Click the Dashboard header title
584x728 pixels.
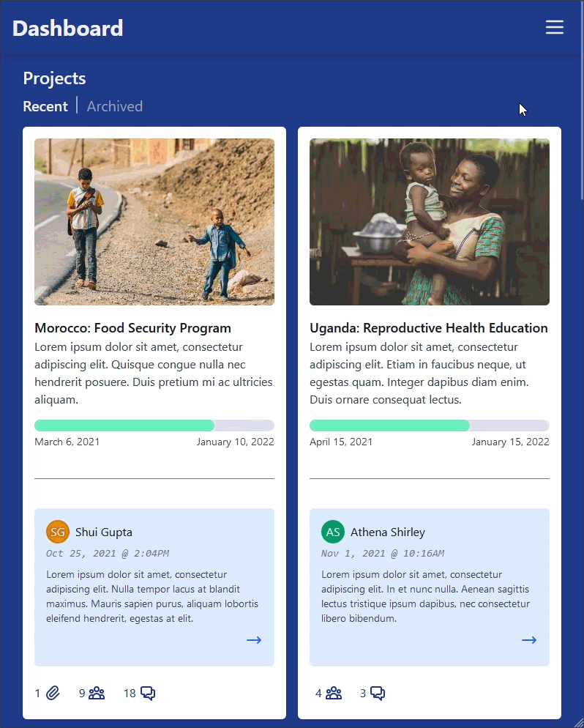[68, 29]
